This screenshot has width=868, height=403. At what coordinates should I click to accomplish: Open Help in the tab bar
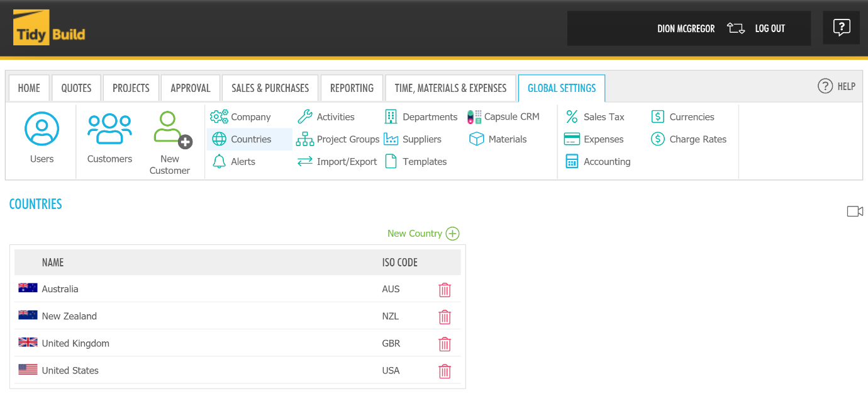pyautogui.click(x=837, y=87)
